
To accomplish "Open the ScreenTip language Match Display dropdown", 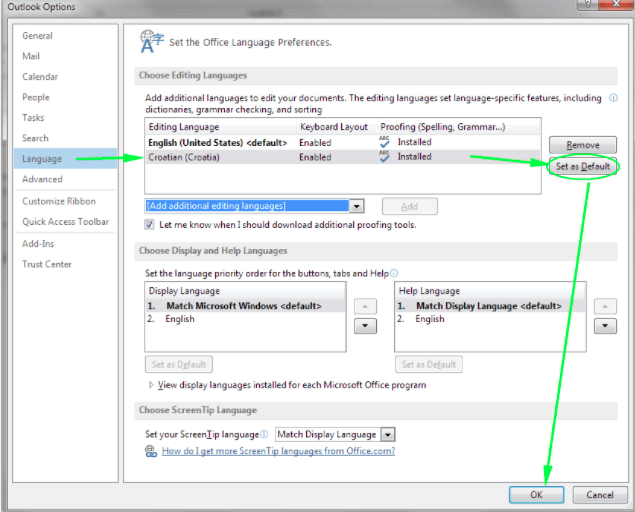I will [x=388, y=435].
